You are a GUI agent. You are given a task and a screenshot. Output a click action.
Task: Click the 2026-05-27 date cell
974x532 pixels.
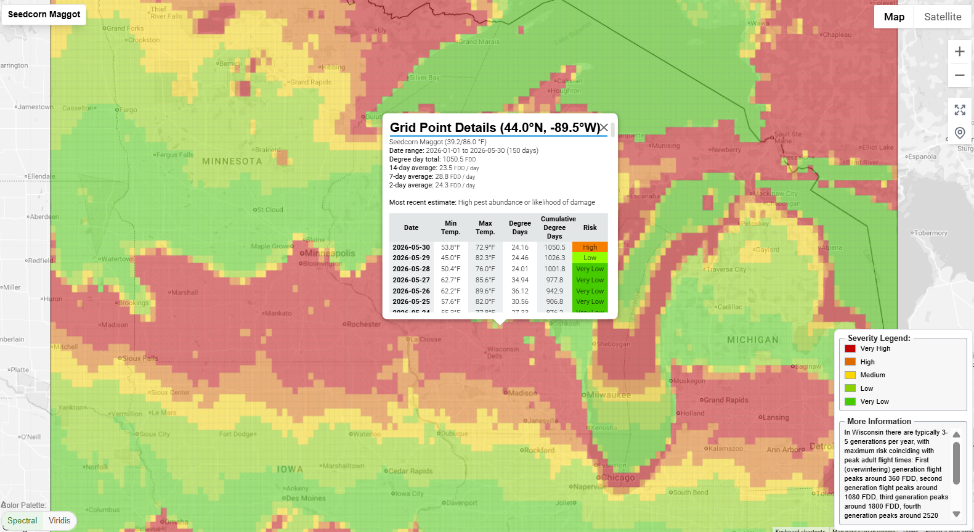coord(411,280)
